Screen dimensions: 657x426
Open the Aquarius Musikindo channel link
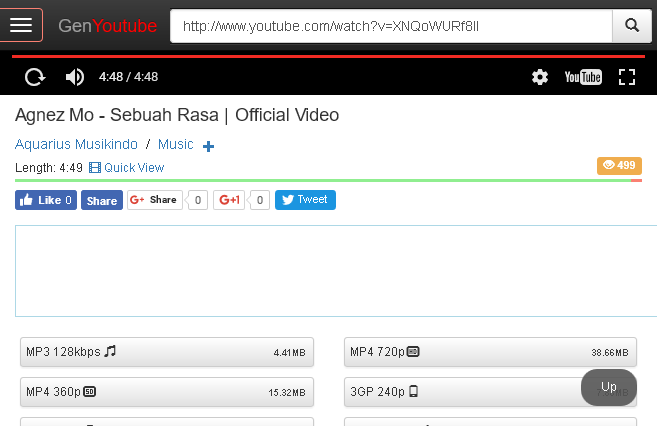click(76, 145)
